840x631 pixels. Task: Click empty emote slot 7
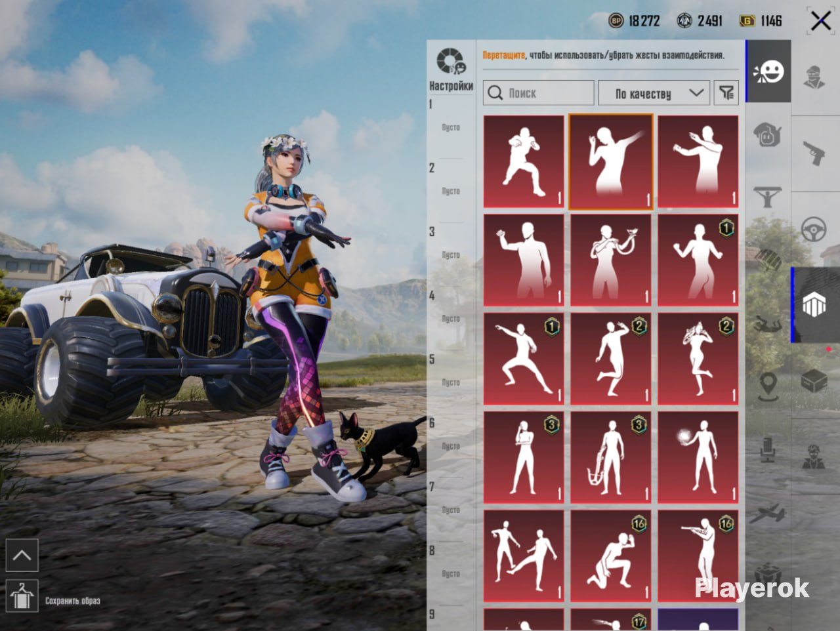coord(451,510)
